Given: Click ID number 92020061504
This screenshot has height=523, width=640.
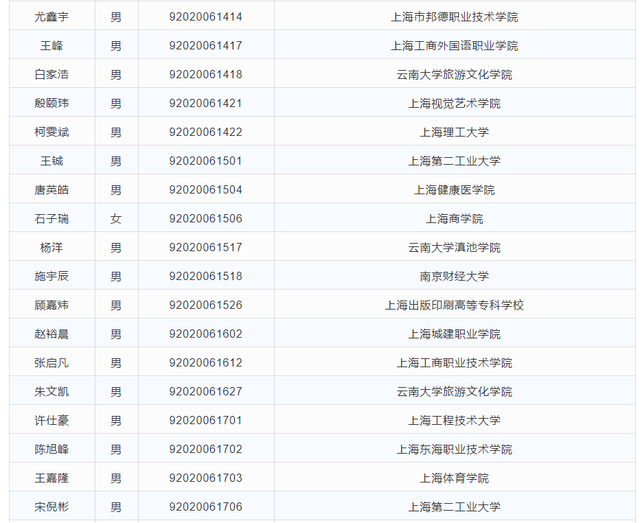Looking at the screenshot, I should [x=206, y=190].
